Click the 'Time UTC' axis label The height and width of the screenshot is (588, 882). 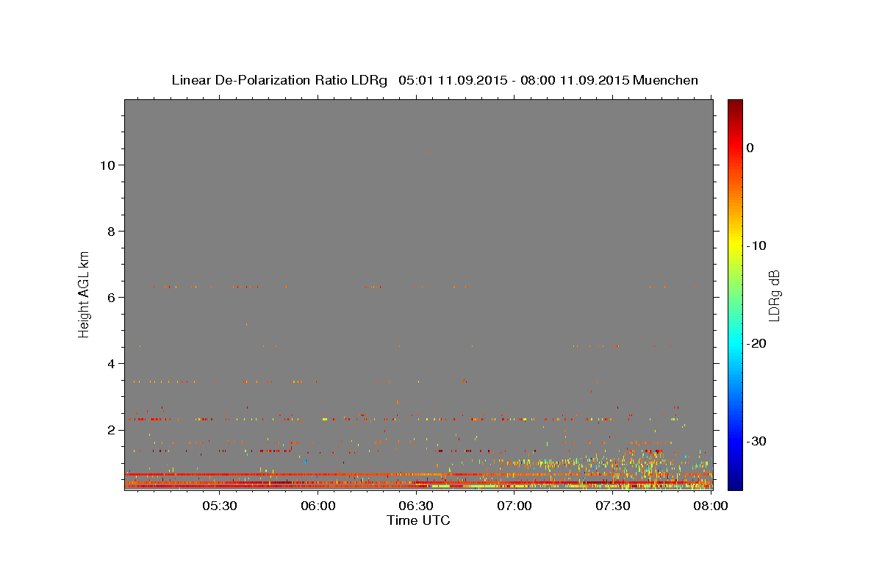coord(418,520)
